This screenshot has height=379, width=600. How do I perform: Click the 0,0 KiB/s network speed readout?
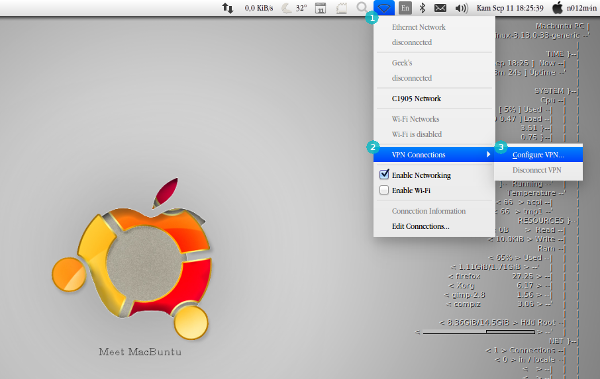point(259,8)
